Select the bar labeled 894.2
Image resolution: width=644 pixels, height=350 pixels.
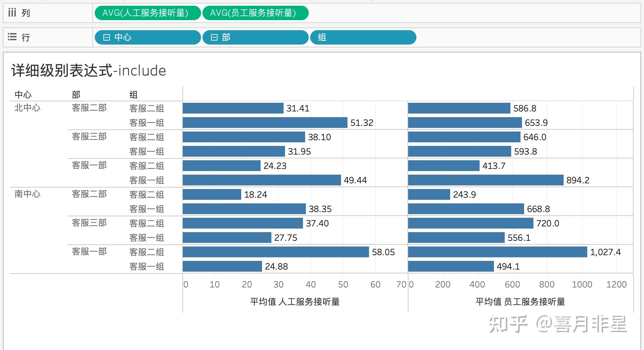(x=485, y=180)
